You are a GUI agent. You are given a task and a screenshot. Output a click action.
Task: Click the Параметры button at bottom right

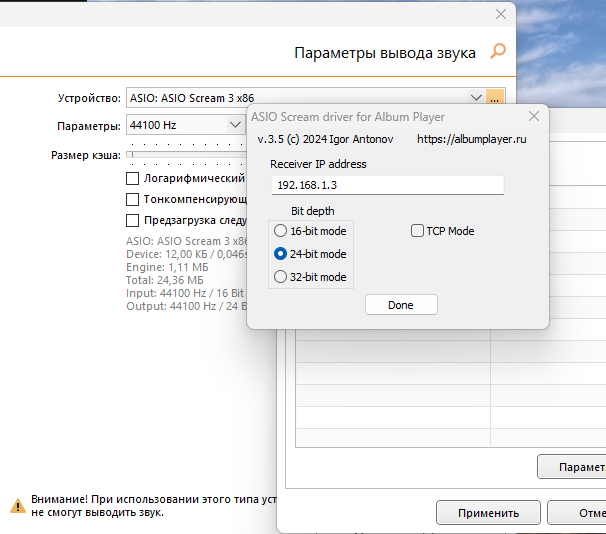[x=575, y=467]
